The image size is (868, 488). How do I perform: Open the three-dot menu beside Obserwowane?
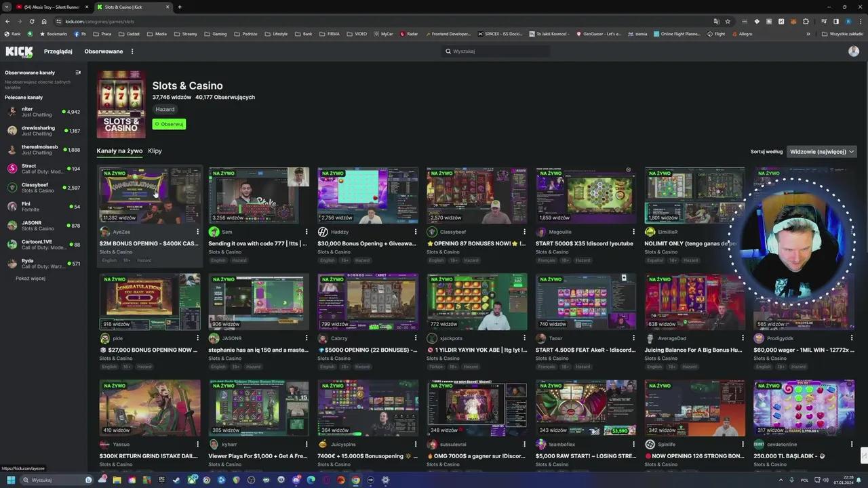tap(132, 52)
